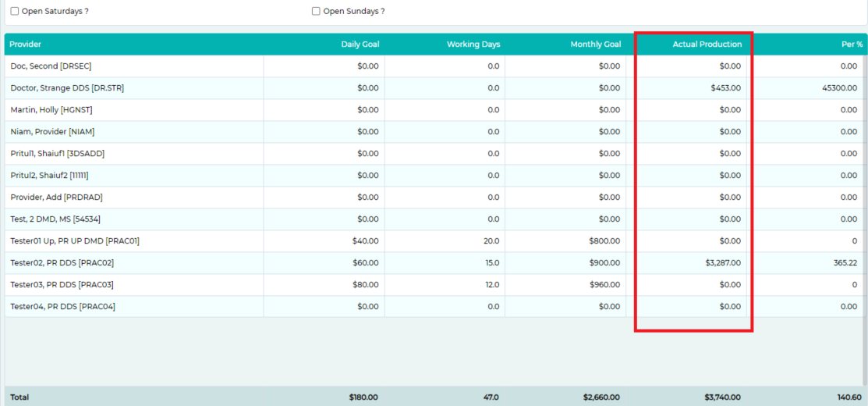Viewport: 868px width, 406px height.
Task: Click the $960.00 monthly goal cell
Action: (x=604, y=285)
